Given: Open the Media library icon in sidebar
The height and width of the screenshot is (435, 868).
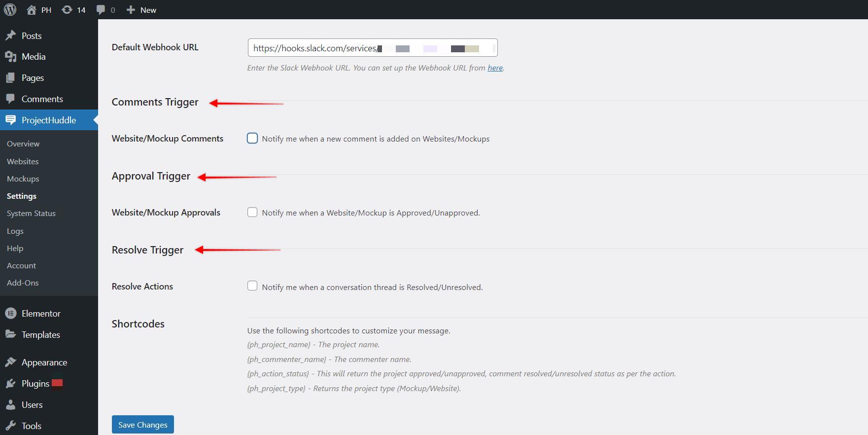Looking at the screenshot, I should [x=10, y=57].
